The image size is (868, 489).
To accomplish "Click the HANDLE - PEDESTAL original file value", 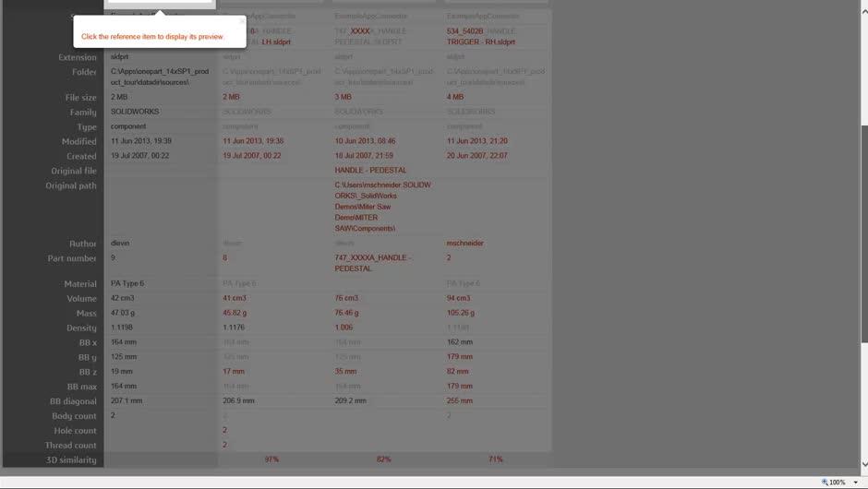I will click(x=370, y=171).
